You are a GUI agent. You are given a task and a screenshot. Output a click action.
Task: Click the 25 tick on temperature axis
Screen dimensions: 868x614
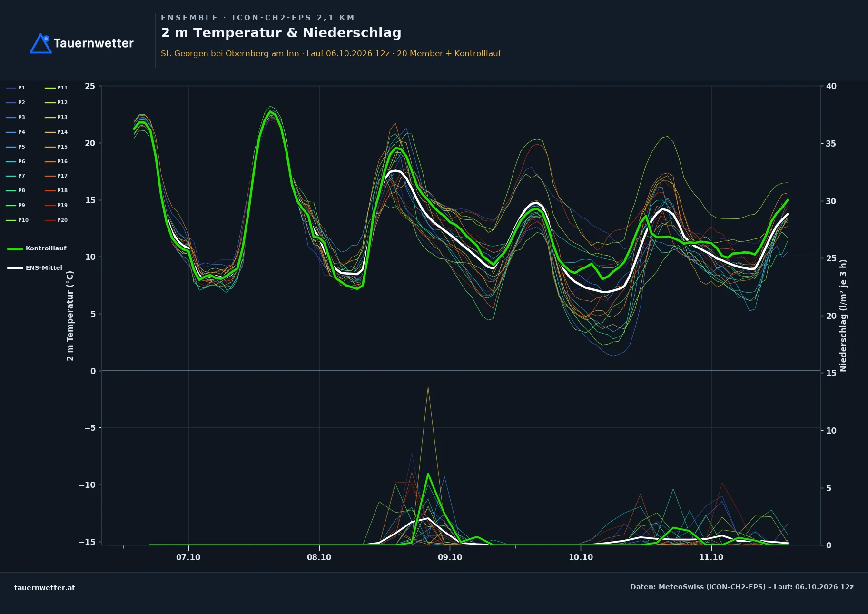pyautogui.click(x=90, y=86)
